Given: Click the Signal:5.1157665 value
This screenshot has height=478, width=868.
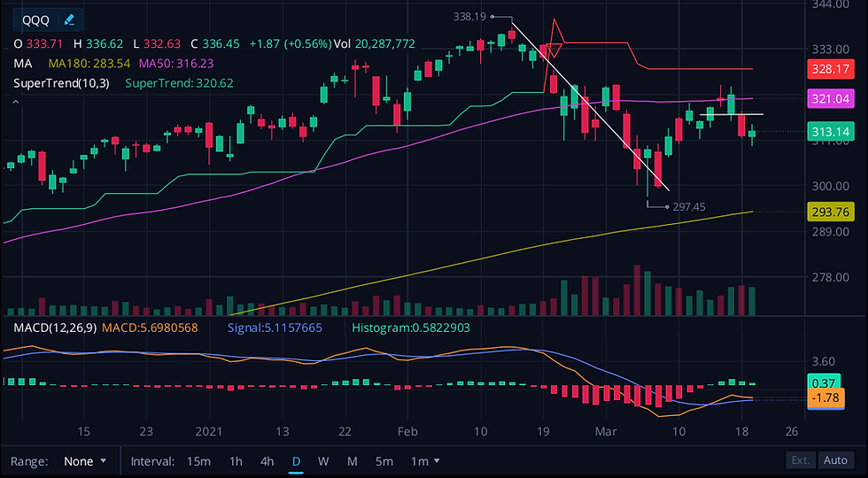Looking at the screenshot, I should click(x=275, y=328).
